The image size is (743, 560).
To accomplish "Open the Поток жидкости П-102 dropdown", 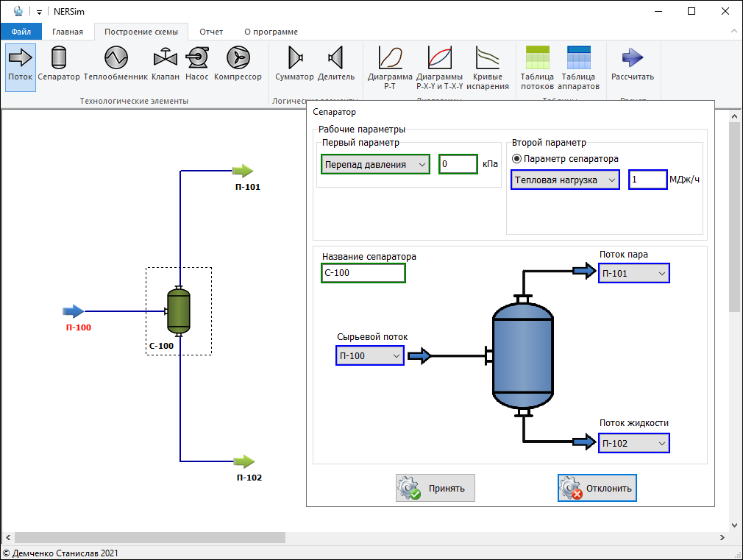I will (x=633, y=443).
